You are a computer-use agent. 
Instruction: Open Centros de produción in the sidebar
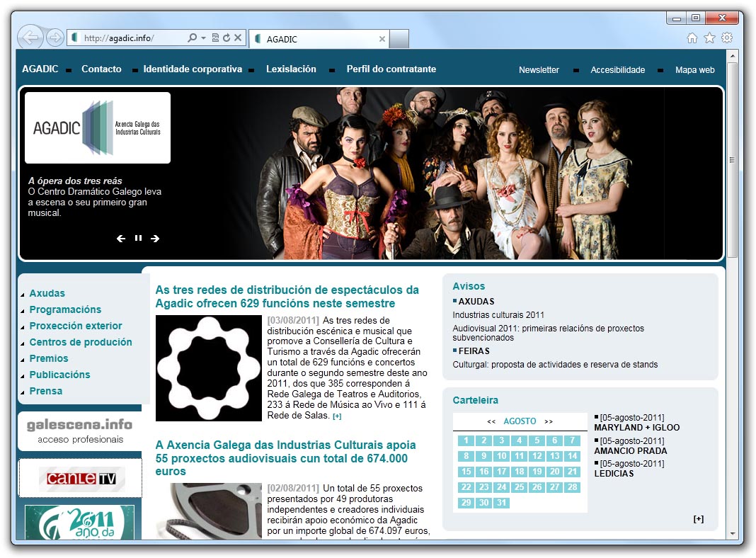point(81,342)
